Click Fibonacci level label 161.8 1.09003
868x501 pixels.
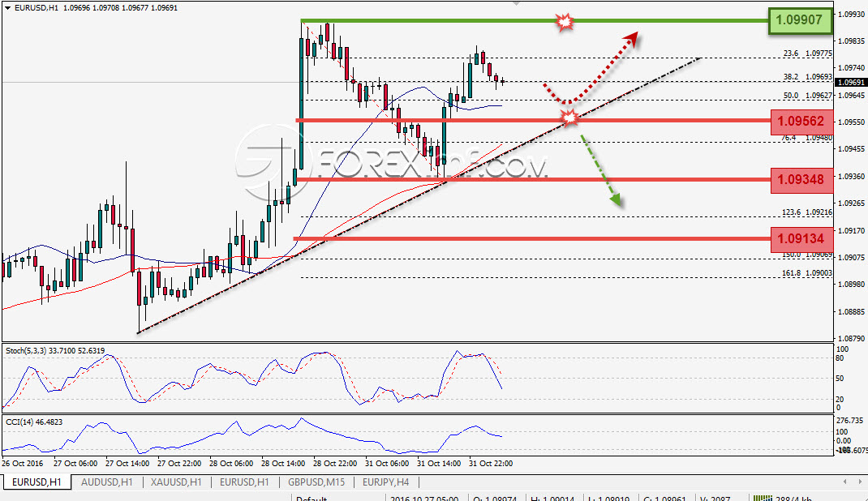[807, 273]
